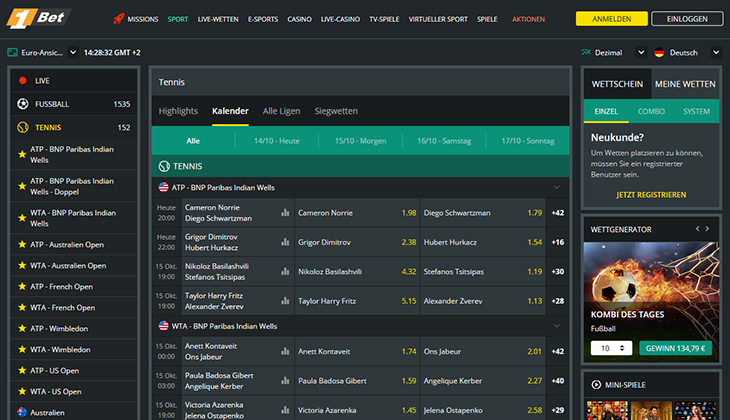This screenshot has height=420, width=730.
Task: Adjust the stake stepper showing 10
Action: pyautogui.click(x=622, y=348)
